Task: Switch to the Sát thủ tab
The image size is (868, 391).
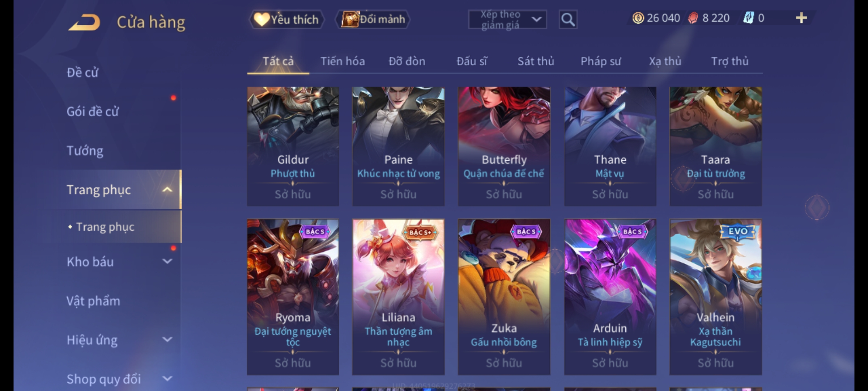Action: coord(536,62)
